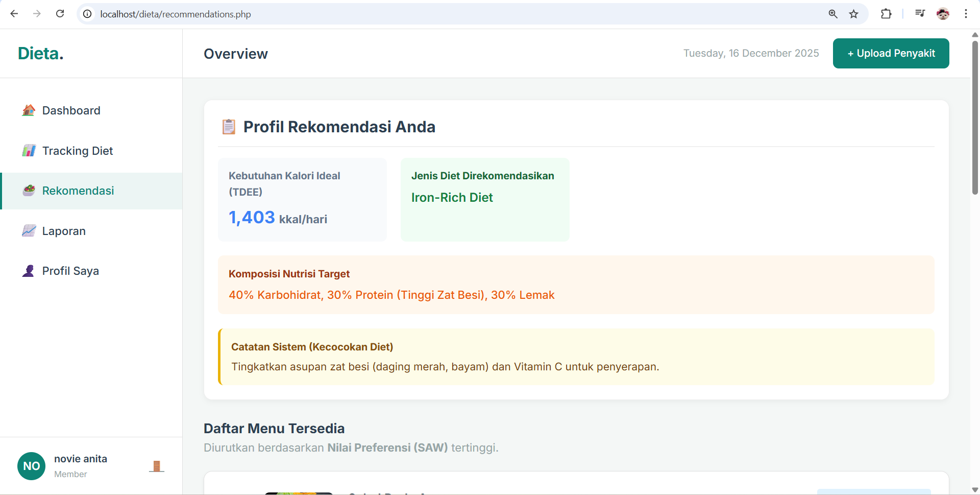
Task: Click the Rekomendasi salad icon
Action: 29,191
